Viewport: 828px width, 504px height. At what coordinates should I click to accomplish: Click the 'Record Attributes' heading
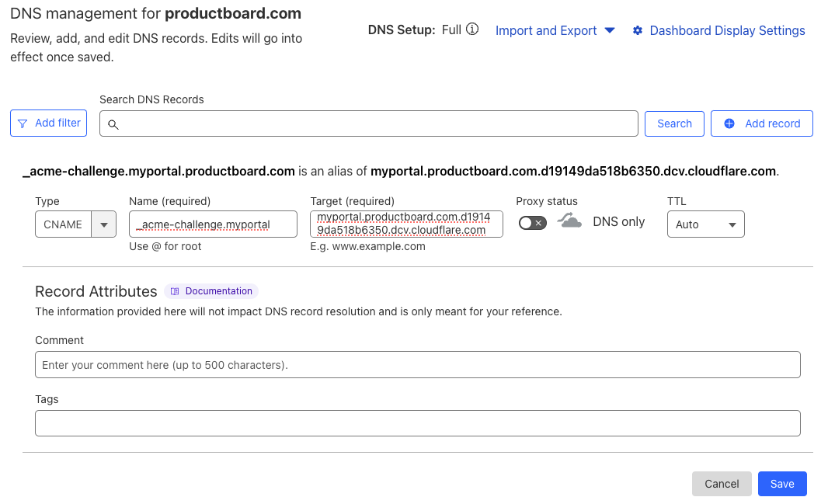pyautogui.click(x=96, y=291)
